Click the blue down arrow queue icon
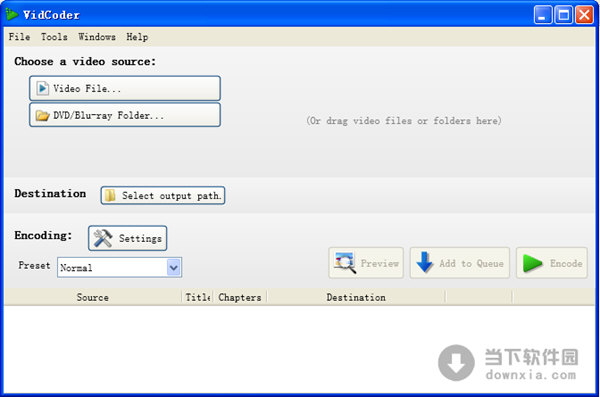 tap(424, 263)
